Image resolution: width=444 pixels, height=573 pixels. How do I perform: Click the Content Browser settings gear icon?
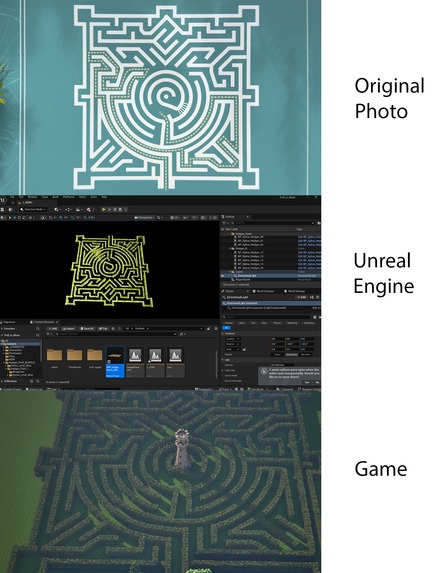click(x=216, y=329)
